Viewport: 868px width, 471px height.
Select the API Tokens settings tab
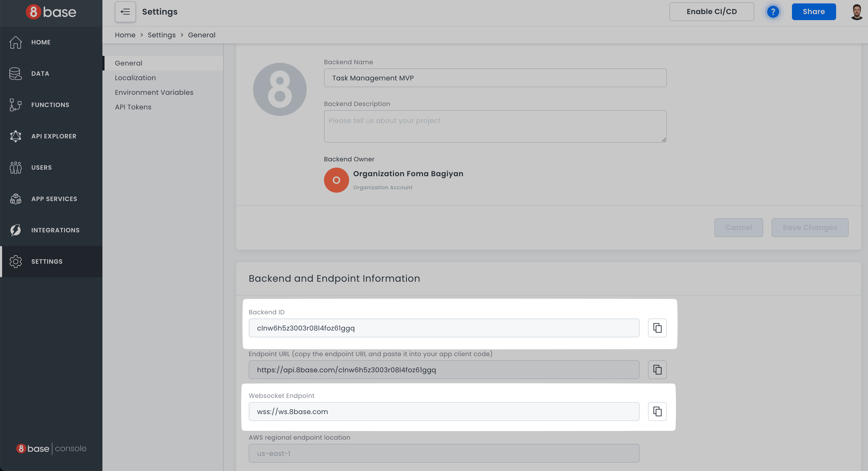tap(133, 107)
